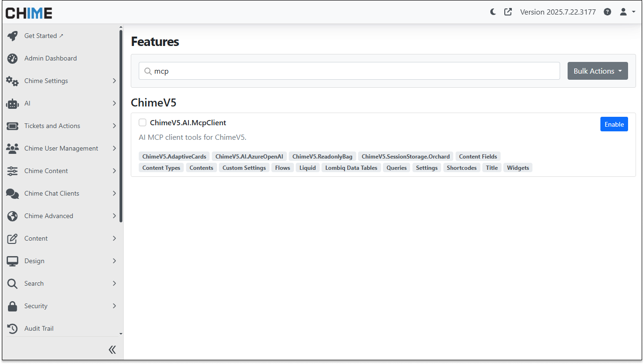Click the Admin Dashboard gauge icon
Viewport: 644px width, 364px height.
(x=13, y=58)
